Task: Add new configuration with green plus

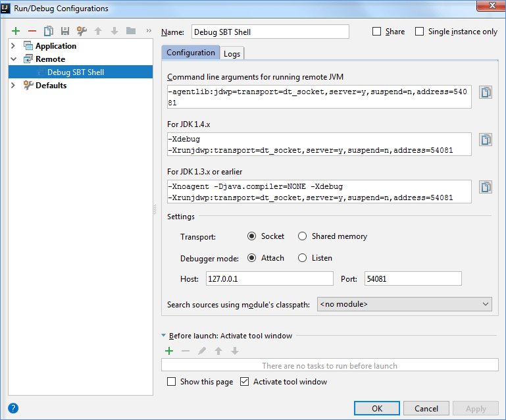Action: [16, 31]
